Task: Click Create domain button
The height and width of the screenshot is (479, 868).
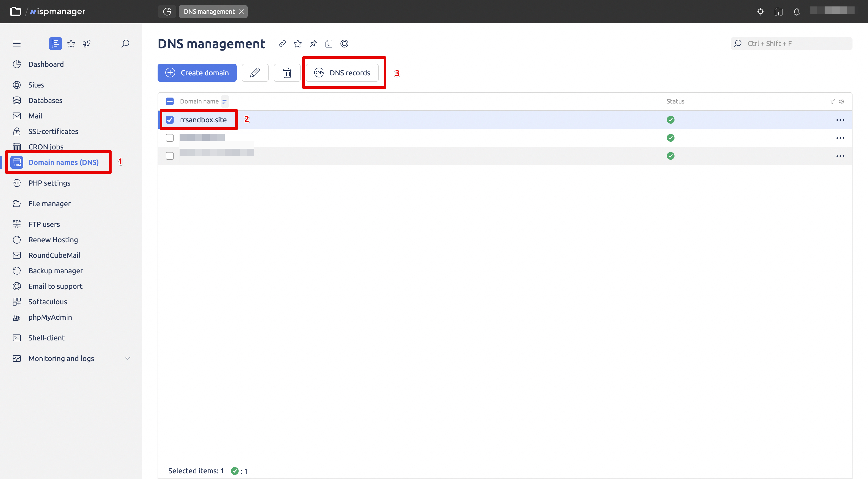Action: 197,73
